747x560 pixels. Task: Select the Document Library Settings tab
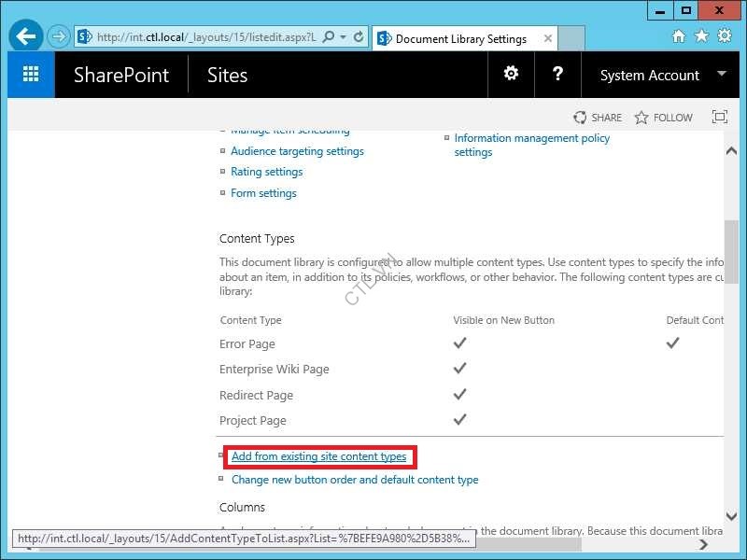tap(460, 39)
